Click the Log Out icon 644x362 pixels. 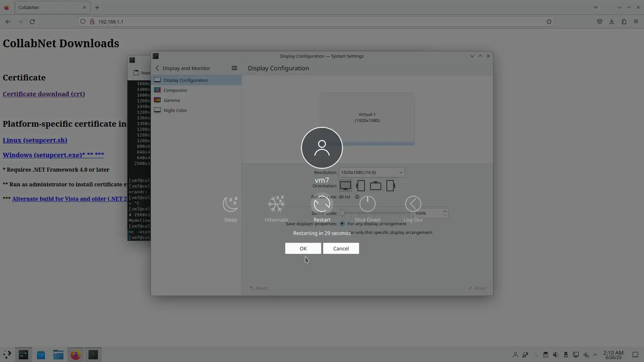pyautogui.click(x=413, y=204)
